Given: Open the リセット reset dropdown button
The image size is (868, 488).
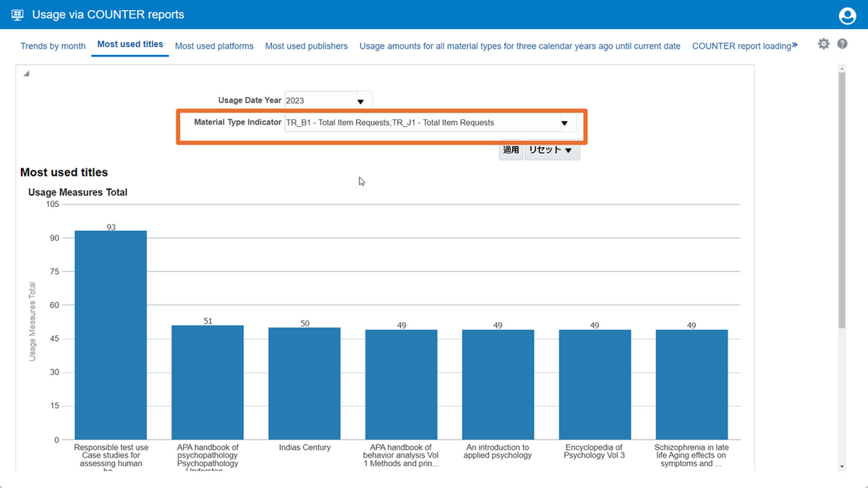Looking at the screenshot, I should [551, 150].
